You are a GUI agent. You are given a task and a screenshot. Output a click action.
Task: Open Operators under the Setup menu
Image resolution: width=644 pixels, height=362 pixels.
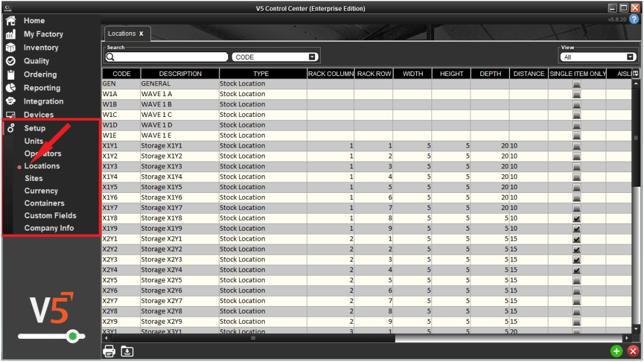pos(44,153)
